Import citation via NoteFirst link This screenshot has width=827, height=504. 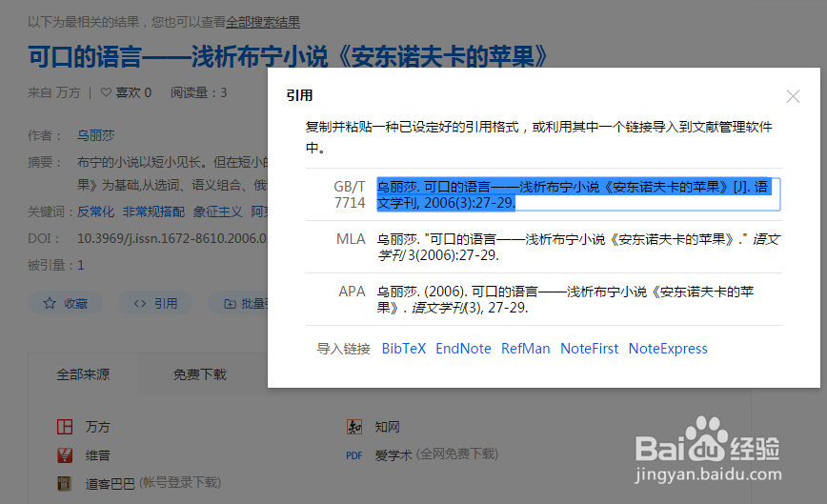(x=589, y=349)
